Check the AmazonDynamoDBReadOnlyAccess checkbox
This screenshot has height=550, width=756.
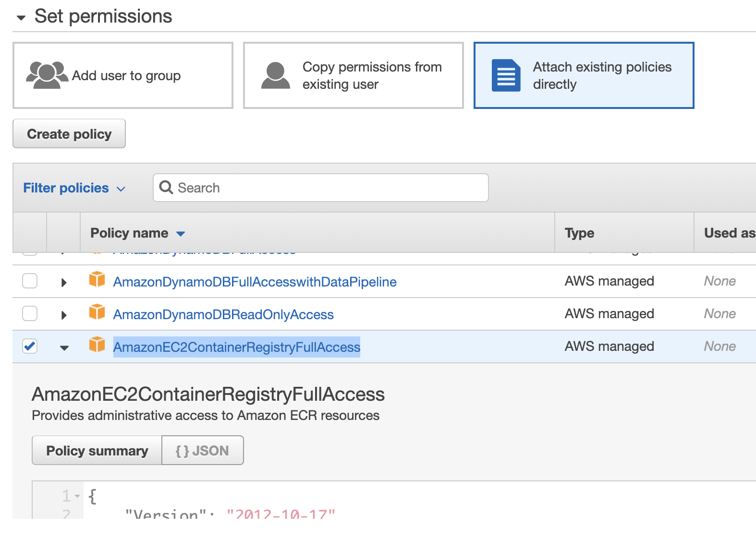pos(30,313)
